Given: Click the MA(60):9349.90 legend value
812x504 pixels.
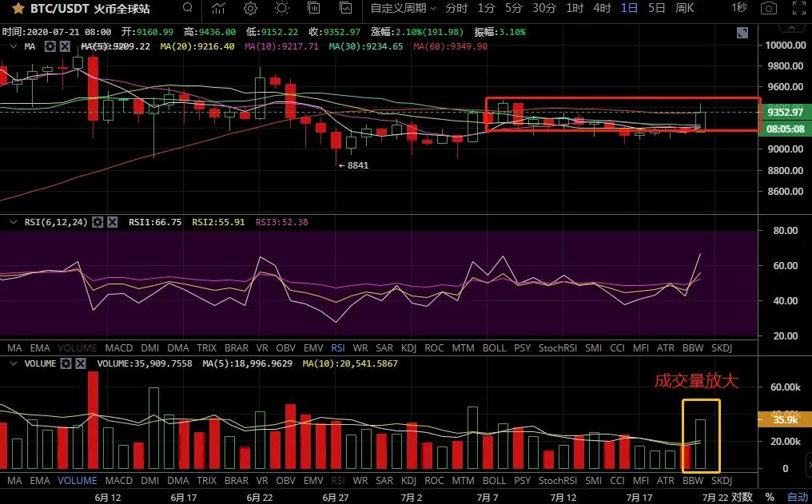Looking at the screenshot, I should [x=450, y=46].
